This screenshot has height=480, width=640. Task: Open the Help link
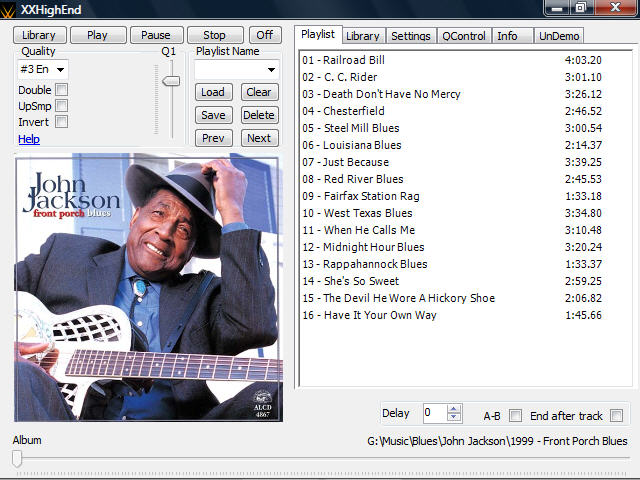(29, 139)
